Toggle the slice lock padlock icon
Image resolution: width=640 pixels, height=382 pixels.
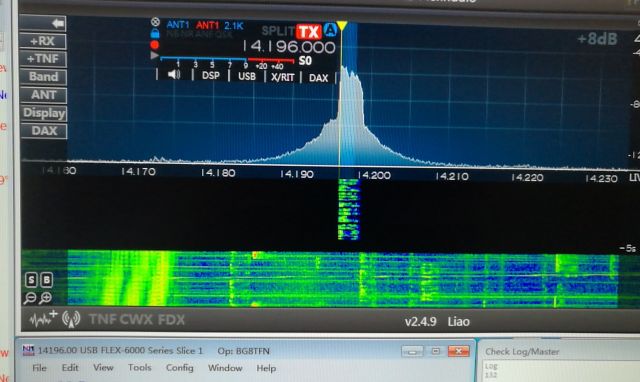coord(155,33)
